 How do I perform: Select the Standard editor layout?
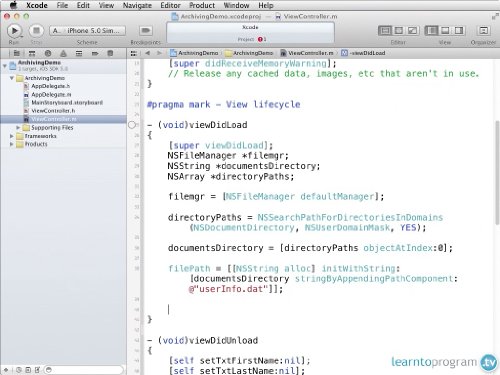click(x=385, y=31)
